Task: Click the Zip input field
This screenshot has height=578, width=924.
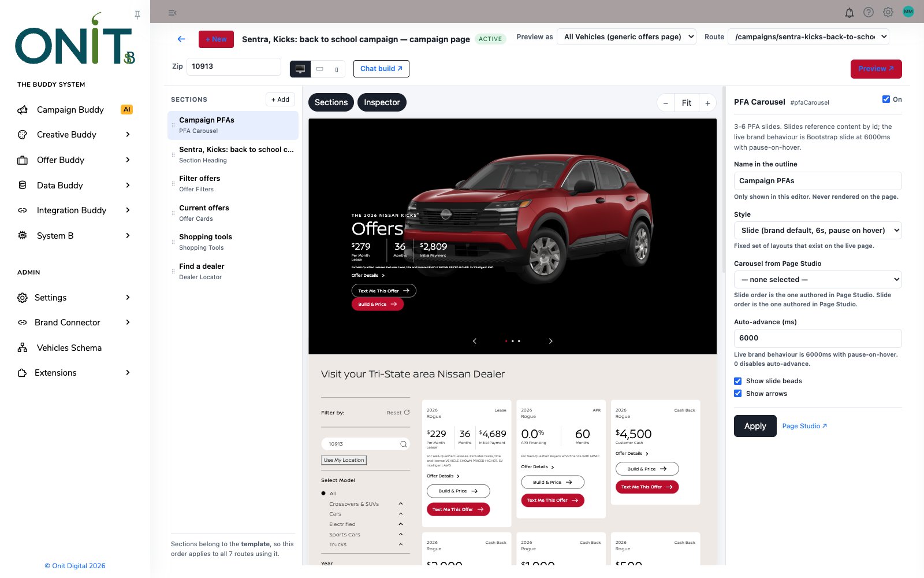Action: [x=234, y=66]
